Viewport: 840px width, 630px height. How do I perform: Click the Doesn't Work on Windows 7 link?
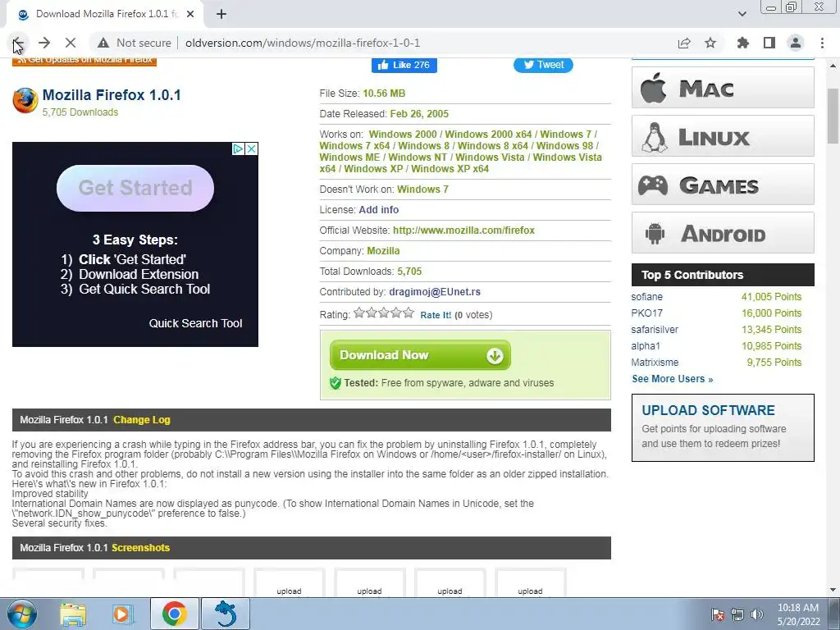coord(422,189)
